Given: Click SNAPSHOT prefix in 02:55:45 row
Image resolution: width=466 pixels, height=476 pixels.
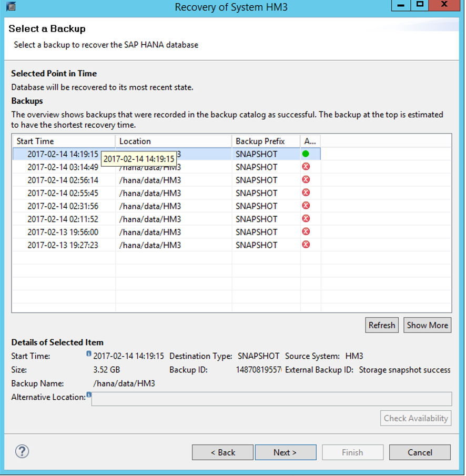Looking at the screenshot, I should (x=256, y=194).
